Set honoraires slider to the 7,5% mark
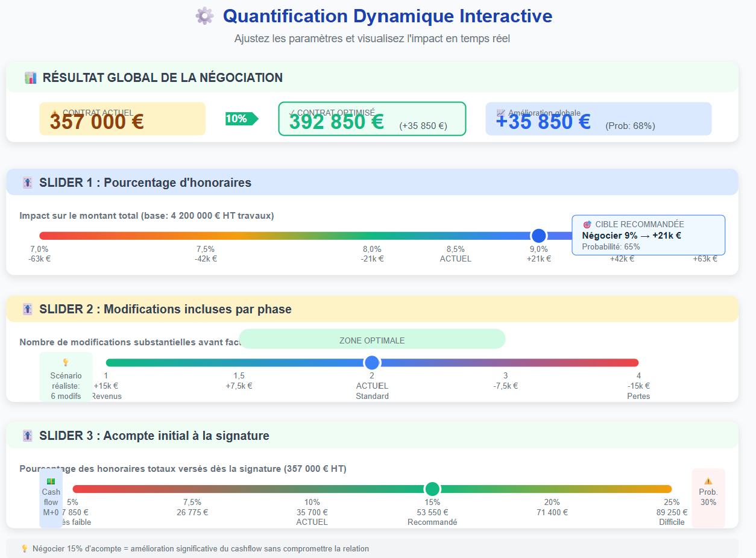Image resolution: width=756 pixels, height=558 pixels. pos(206,236)
